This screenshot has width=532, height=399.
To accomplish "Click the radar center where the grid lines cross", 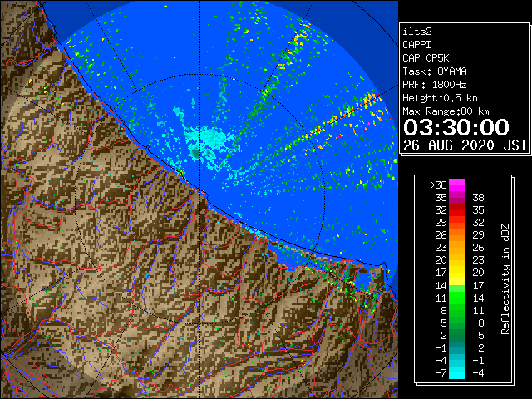I will [199, 199].
